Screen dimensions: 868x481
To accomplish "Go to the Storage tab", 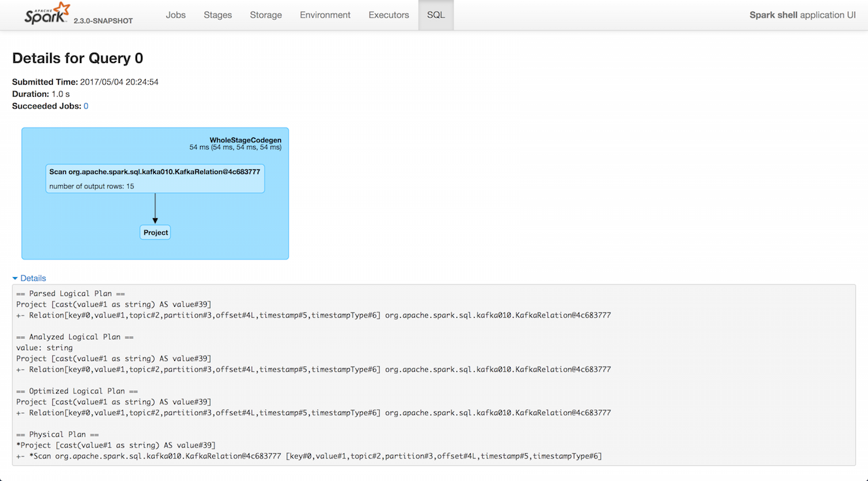I will [x=266, y=15].
